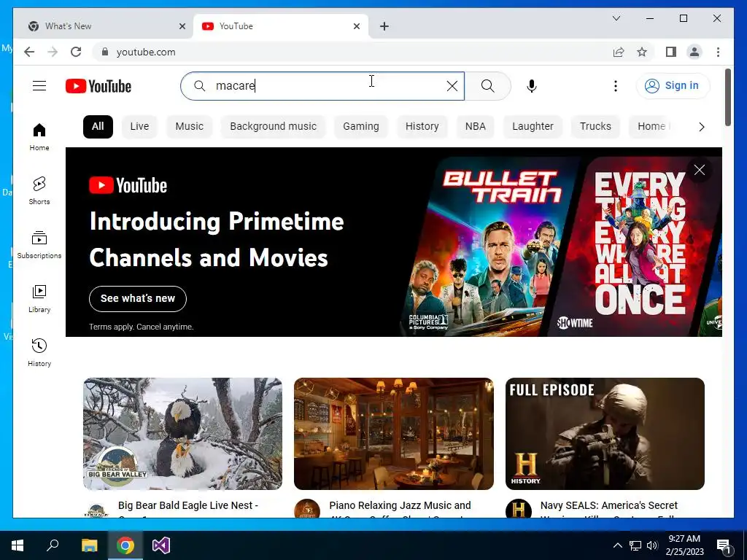Toggle Chrome side panel icon
The image size is (747, 560).
coord(671,52)
